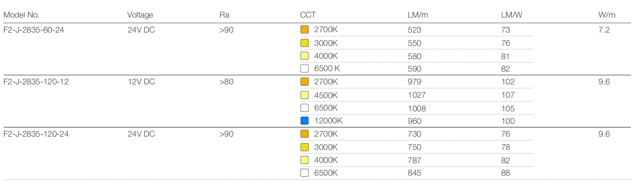Click the blue 12000K color swatch
644x188 pixels.
pos(304,121)
